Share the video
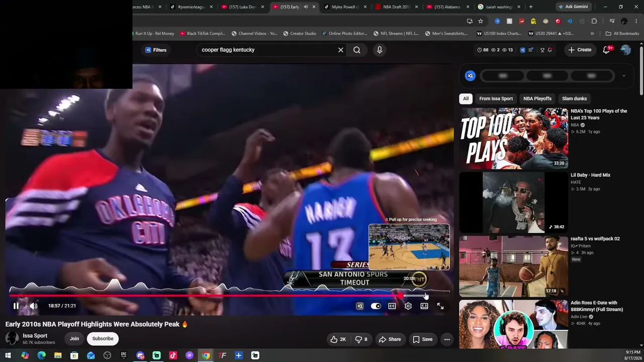The image size is (644, 362). tap(389, 339)
